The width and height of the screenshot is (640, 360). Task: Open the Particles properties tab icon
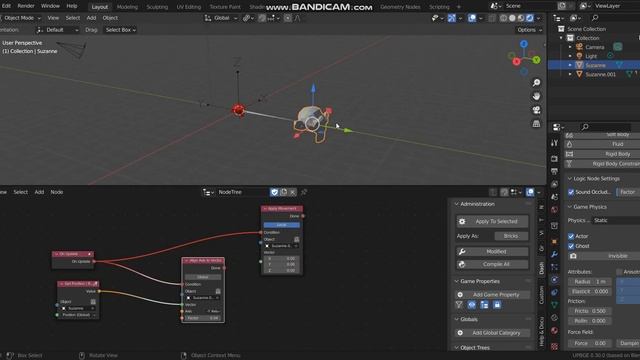pos(554,267)
